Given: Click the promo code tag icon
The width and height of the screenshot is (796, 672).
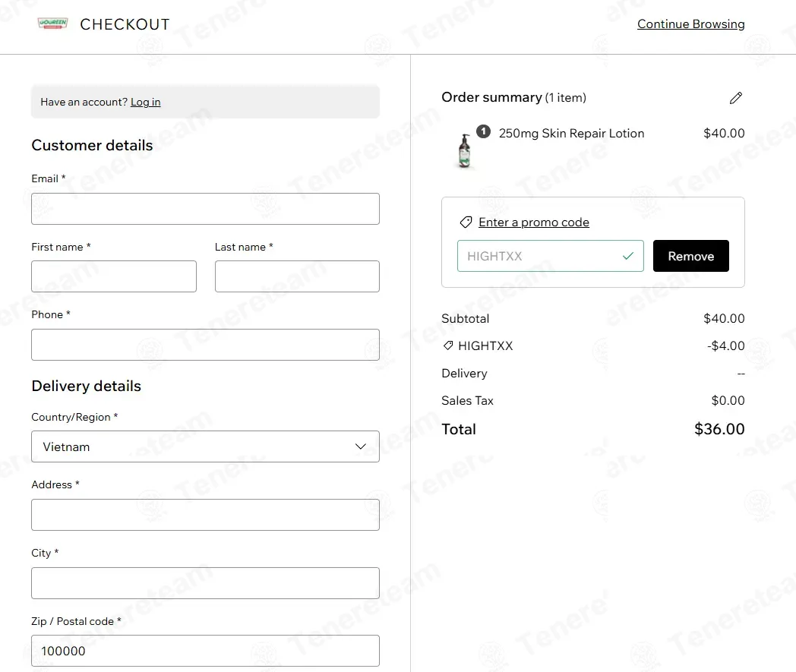Looking at the screenshot, I should click(x=466, y=222).
